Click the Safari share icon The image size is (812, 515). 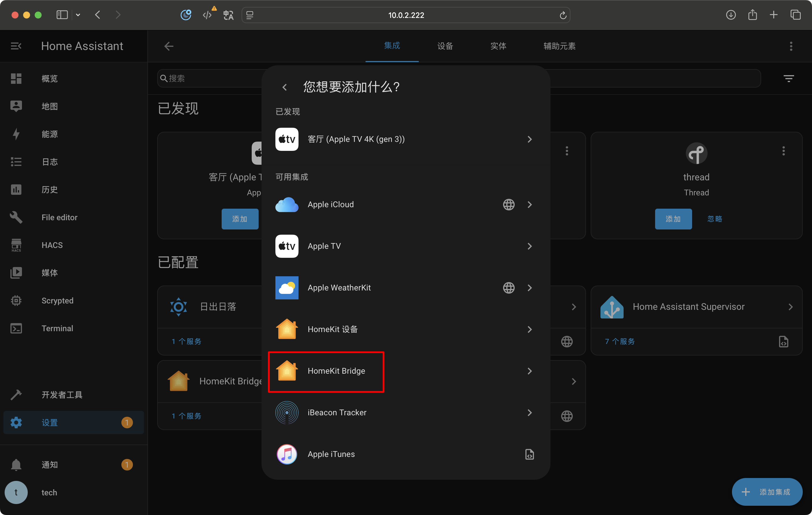click(x=752, y=15)
